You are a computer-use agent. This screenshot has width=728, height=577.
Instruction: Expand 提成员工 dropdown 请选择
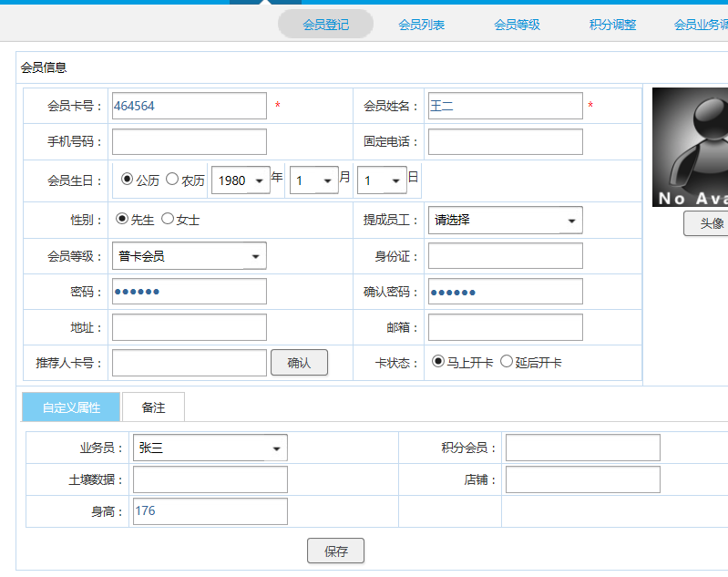505,221
